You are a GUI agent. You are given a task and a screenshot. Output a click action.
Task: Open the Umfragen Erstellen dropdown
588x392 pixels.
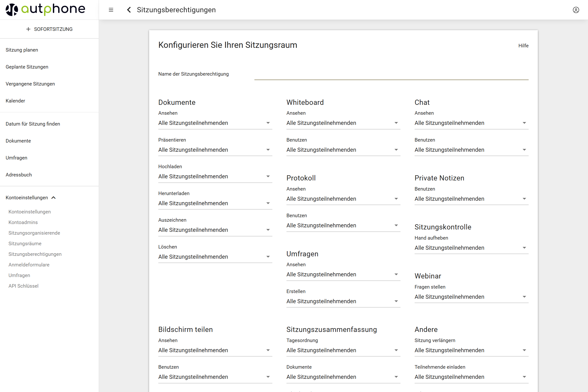343,301
